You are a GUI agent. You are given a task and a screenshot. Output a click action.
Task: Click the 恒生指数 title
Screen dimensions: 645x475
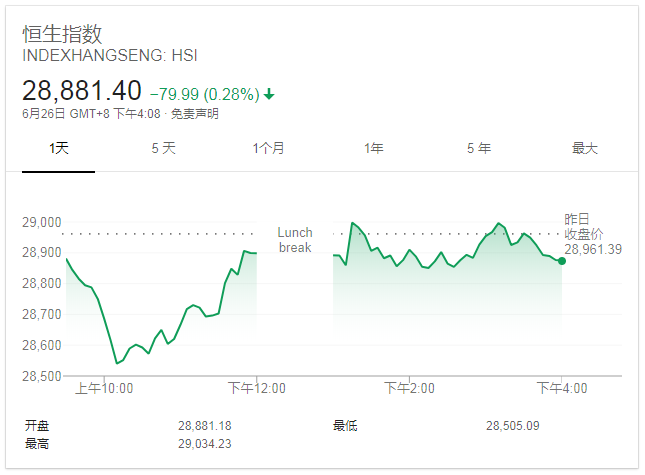pos(62,34)
